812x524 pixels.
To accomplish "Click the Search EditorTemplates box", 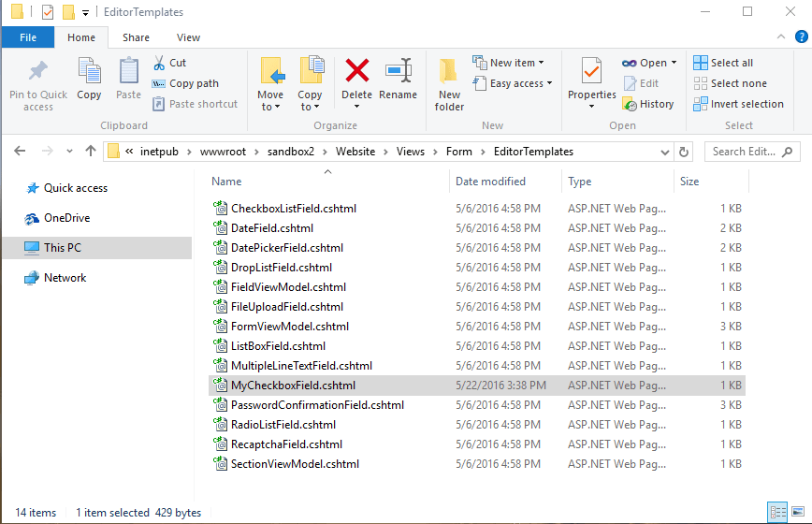I will pyautogui.click(x=752, y=152).
